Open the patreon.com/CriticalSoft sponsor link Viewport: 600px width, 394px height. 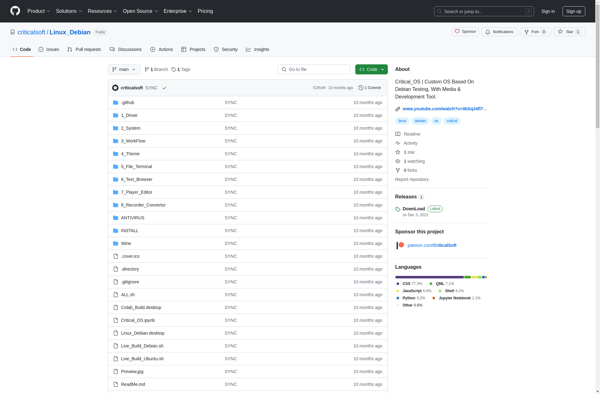(432, 245)
